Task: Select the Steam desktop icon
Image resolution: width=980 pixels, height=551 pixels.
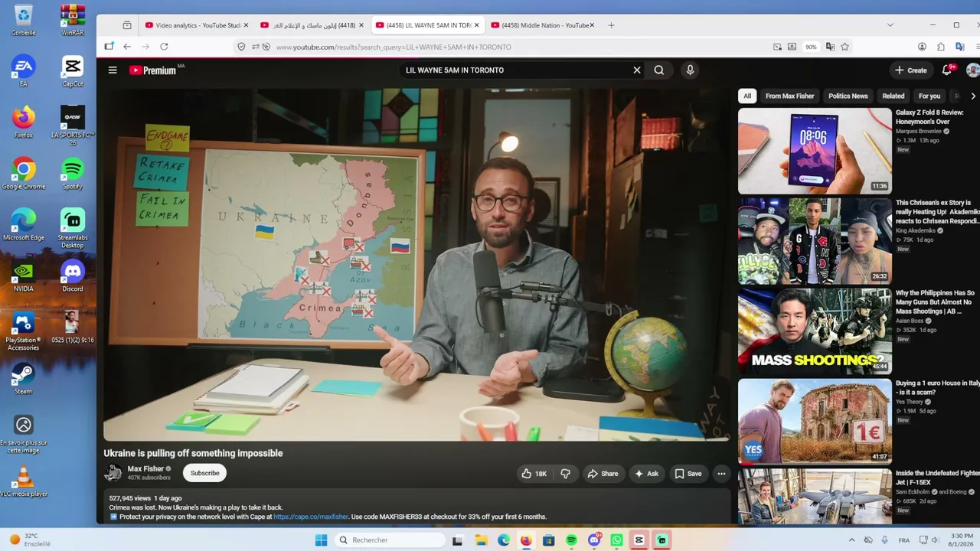Action: [x=24, y=379]
